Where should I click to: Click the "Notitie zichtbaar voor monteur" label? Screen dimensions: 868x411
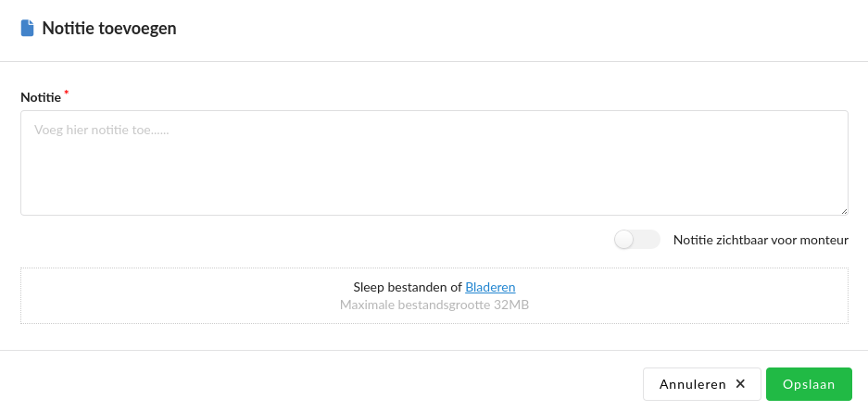point(761,240)
